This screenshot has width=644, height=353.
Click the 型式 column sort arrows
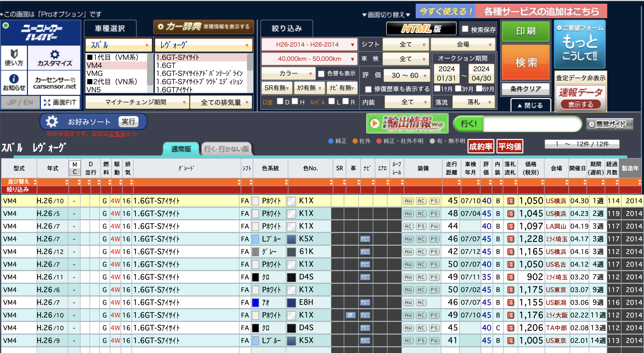point(35,182)
